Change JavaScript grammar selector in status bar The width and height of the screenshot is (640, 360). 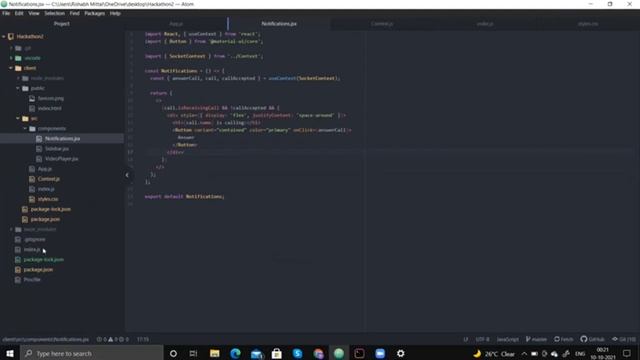tap(507, 339)
